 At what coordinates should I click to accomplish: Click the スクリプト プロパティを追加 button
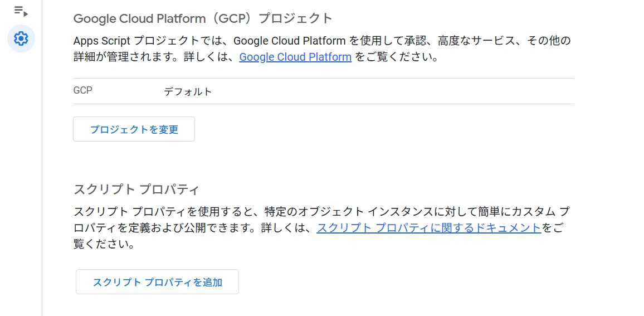(157, 282)
